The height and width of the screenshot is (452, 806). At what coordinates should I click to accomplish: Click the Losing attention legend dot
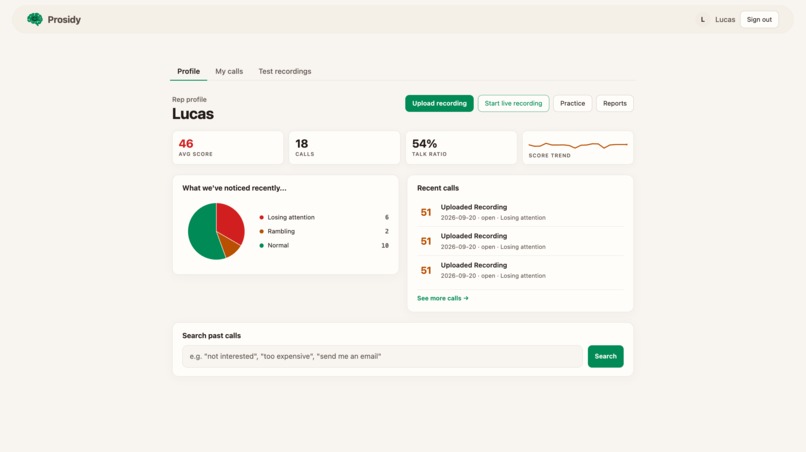coord(262,218)
